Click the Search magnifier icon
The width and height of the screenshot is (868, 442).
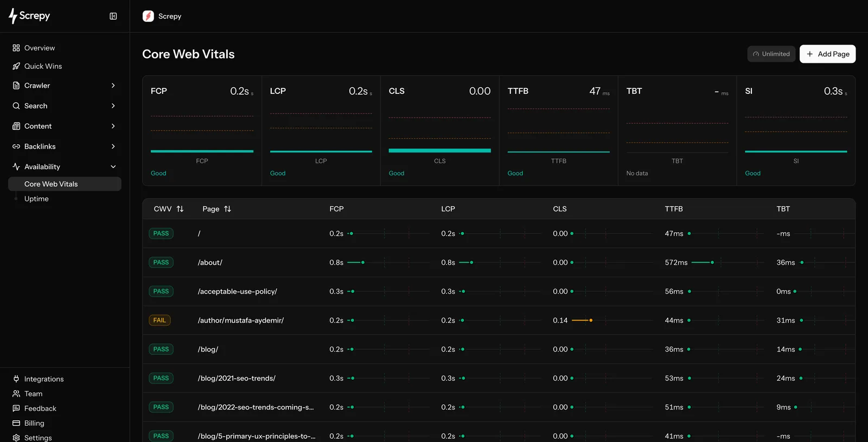coord(16,106)
